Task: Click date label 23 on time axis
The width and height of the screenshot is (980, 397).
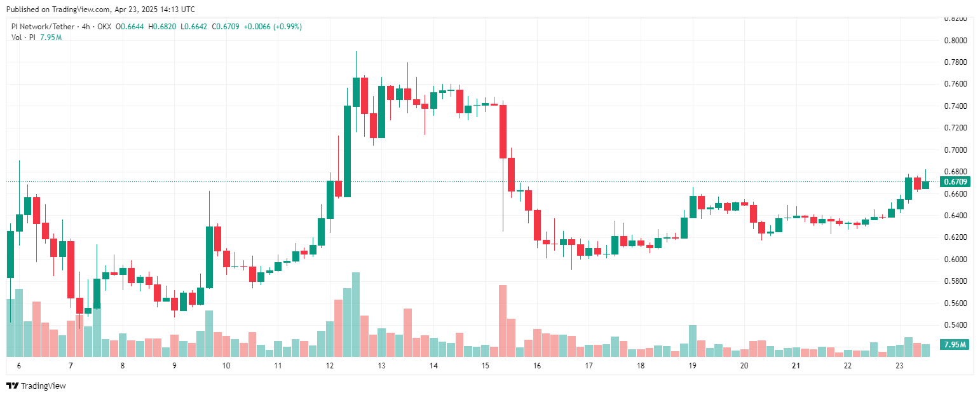Action: pos(899,366)
